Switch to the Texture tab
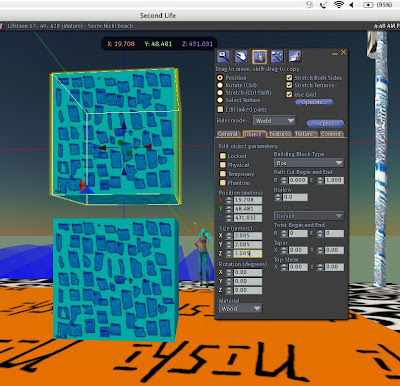Image resolution: width=400 pixels, height=386 pixels. 304,134
